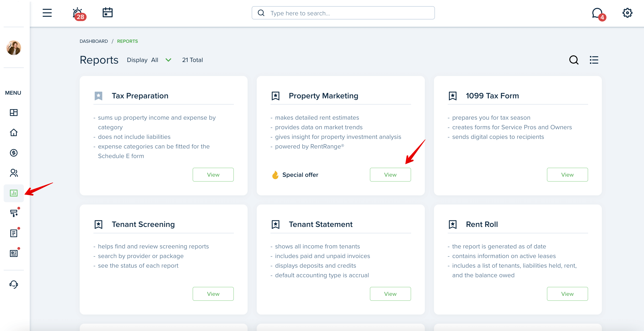
Task: View the Tenant Statement report
Action: [x=390, y=294]
